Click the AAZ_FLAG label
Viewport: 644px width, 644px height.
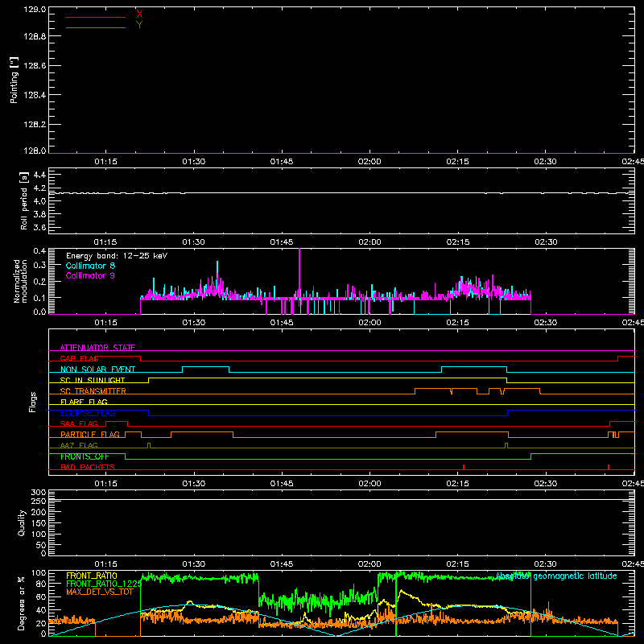[x=79, y=445]
